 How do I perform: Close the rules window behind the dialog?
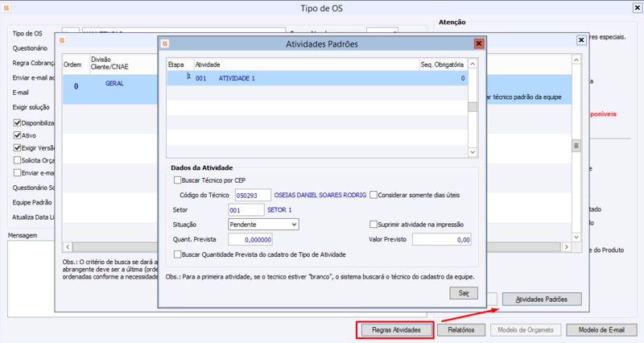tap(581, 39)
